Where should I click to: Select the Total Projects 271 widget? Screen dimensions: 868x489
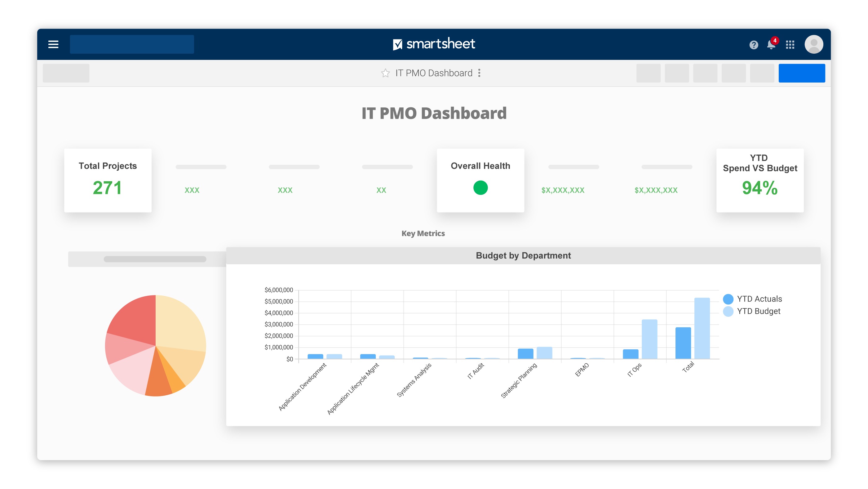tap(108, 180)
